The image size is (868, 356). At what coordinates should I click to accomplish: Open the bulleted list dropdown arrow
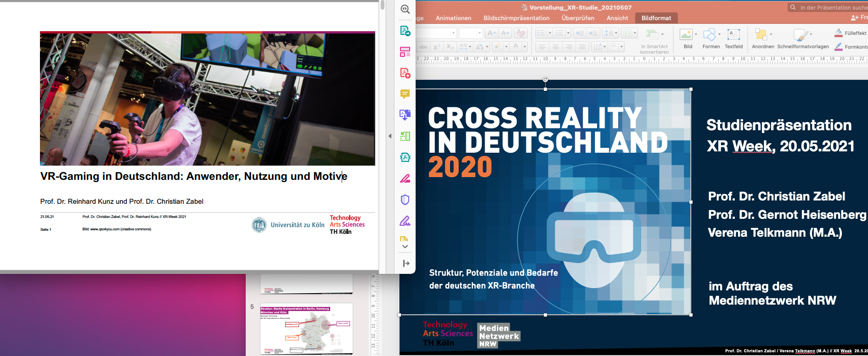(550, 33)
